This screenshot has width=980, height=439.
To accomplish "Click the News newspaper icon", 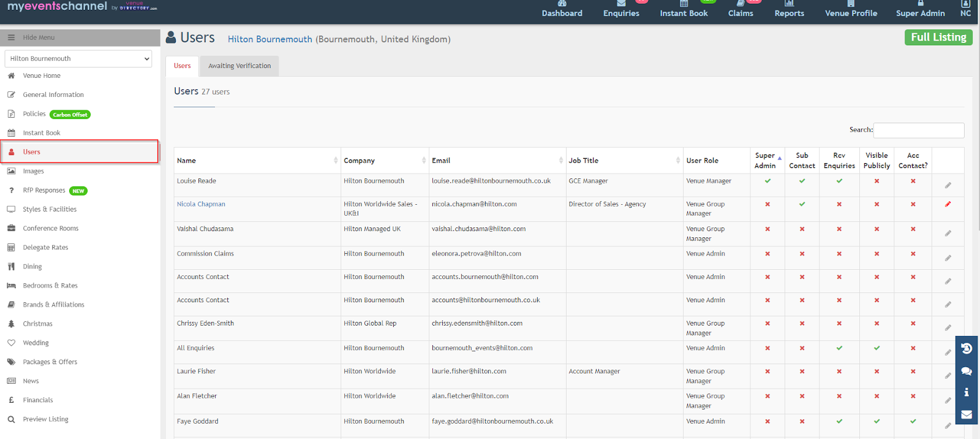I will [11, 381].
